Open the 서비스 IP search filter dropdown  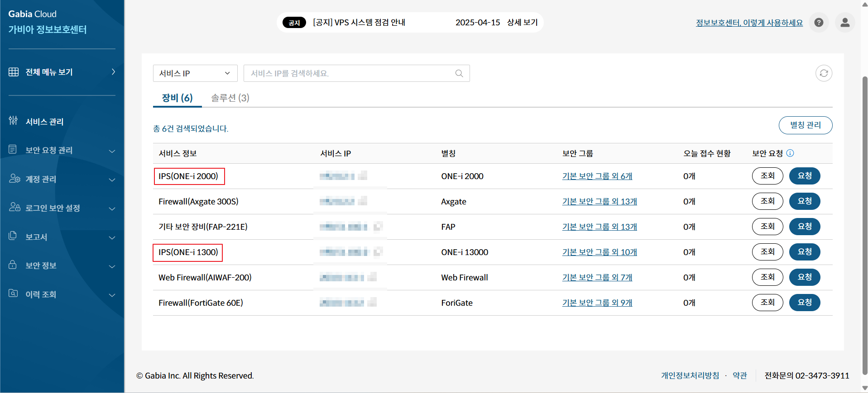195,73
